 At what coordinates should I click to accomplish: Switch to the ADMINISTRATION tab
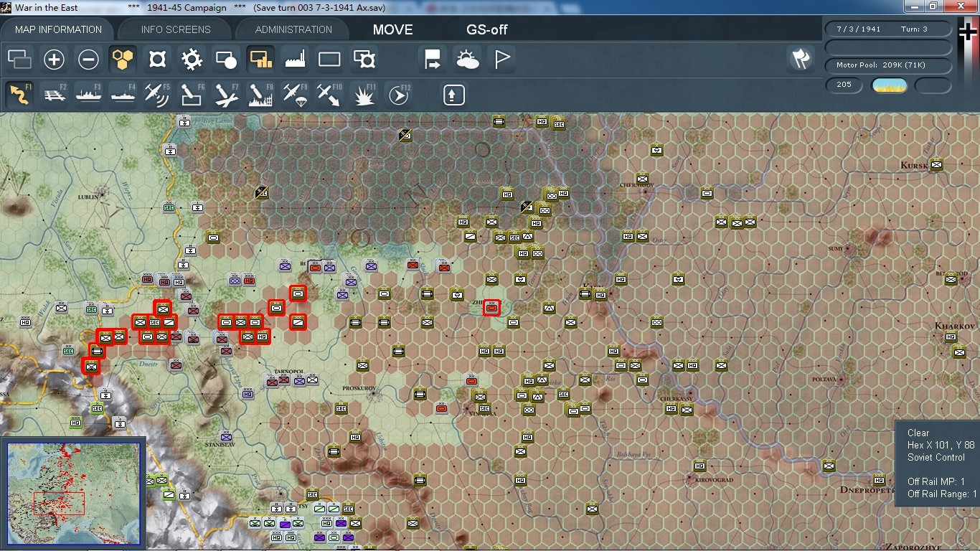[293, 29]
